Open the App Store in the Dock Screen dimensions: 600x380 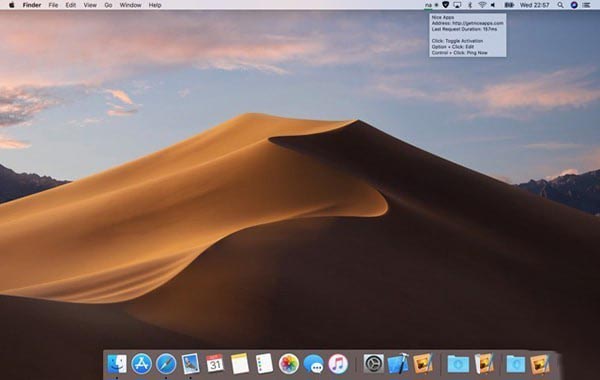(x=142, y=364)
